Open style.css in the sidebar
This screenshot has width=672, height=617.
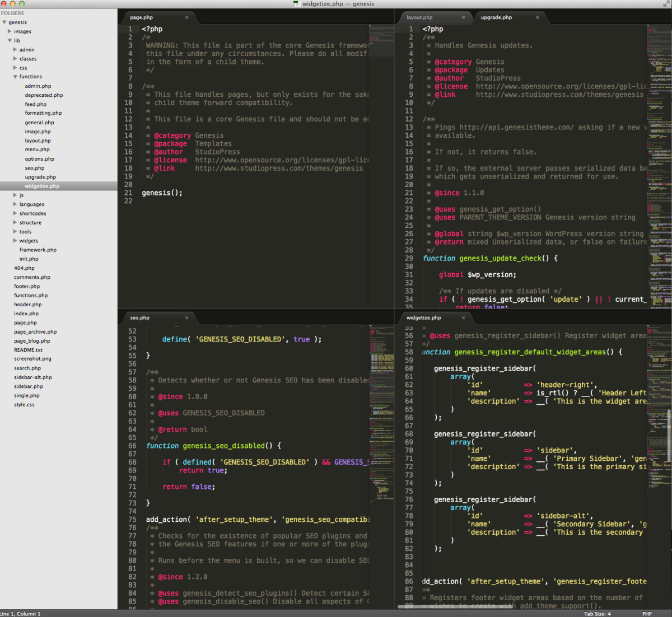coord(24,404)
